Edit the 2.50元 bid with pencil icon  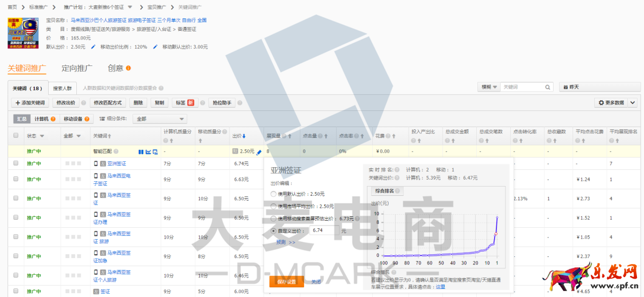259,152
